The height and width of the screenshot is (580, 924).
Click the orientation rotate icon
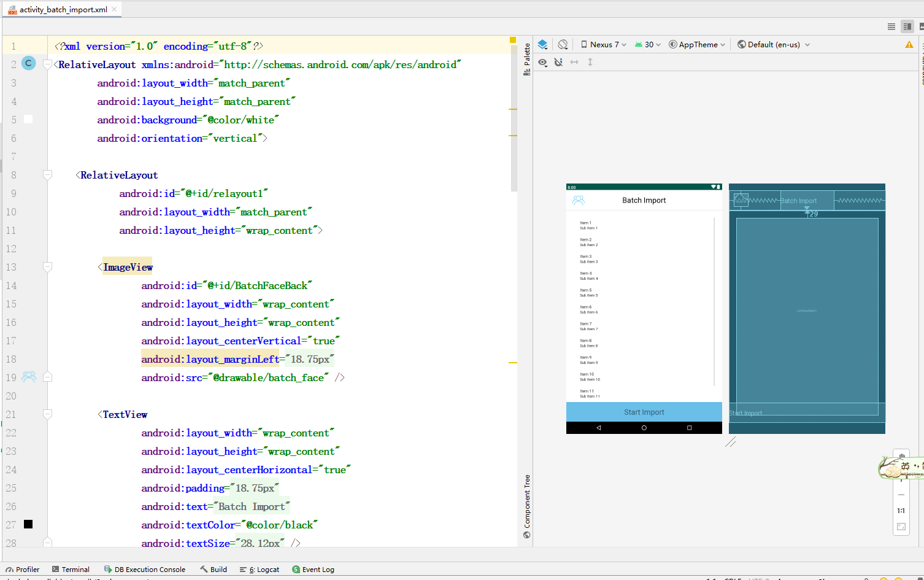click(563, 45)
